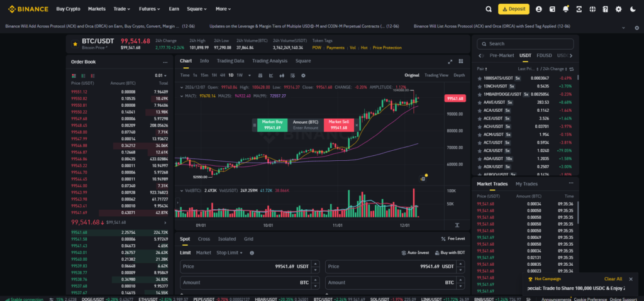The width and height of the screenshot is (644, 301).
Task: Click the Auto-Invest link
Action: [415, 253]
